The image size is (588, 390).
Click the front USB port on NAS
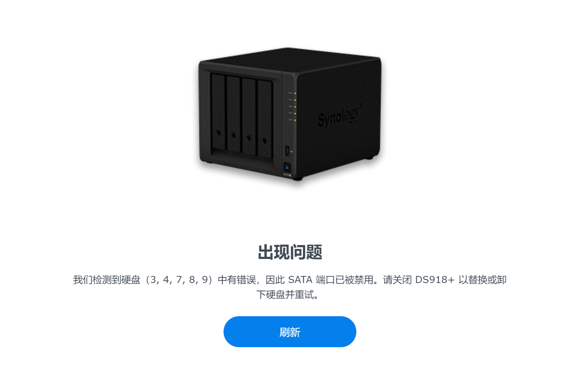(288, 151)
